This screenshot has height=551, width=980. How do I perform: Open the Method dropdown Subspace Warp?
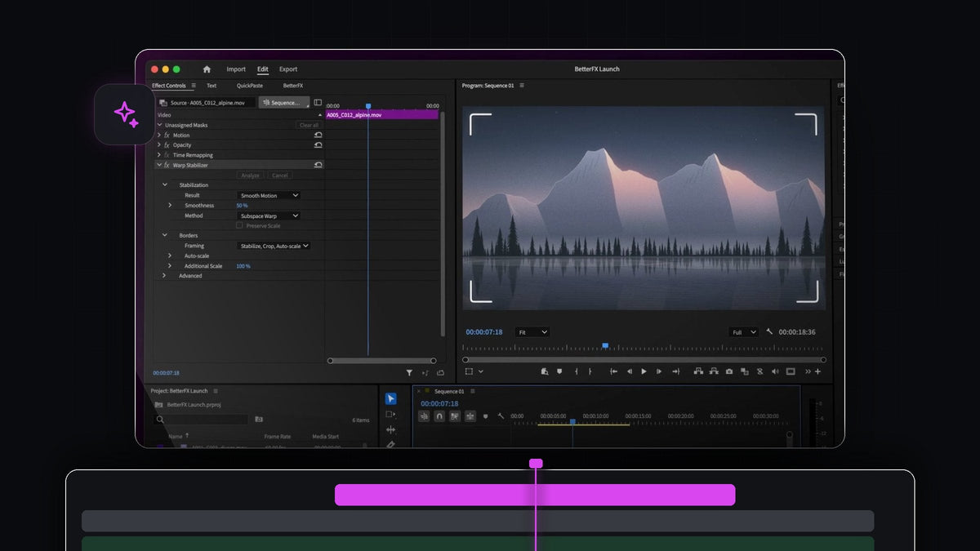point(269,216)
